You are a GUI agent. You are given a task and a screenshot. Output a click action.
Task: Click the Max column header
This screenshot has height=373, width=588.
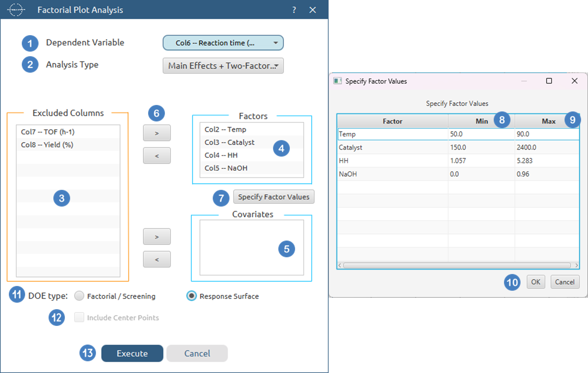[x=548, y=121]
